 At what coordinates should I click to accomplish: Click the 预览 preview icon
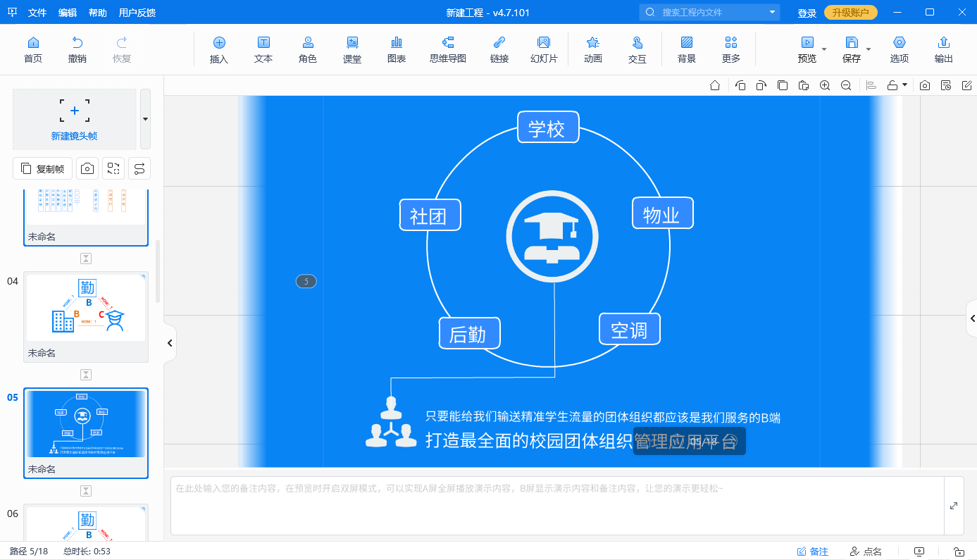click(x=807, y=42)
